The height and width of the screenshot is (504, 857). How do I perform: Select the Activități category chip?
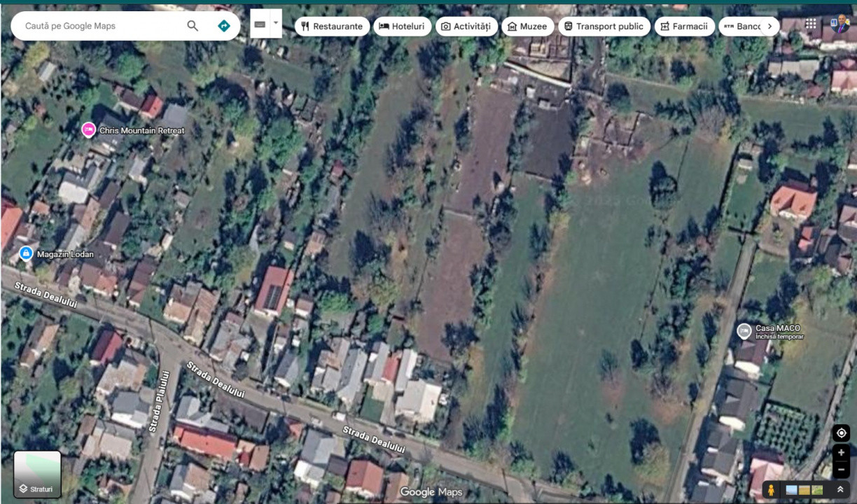click(x=466, y=27)
